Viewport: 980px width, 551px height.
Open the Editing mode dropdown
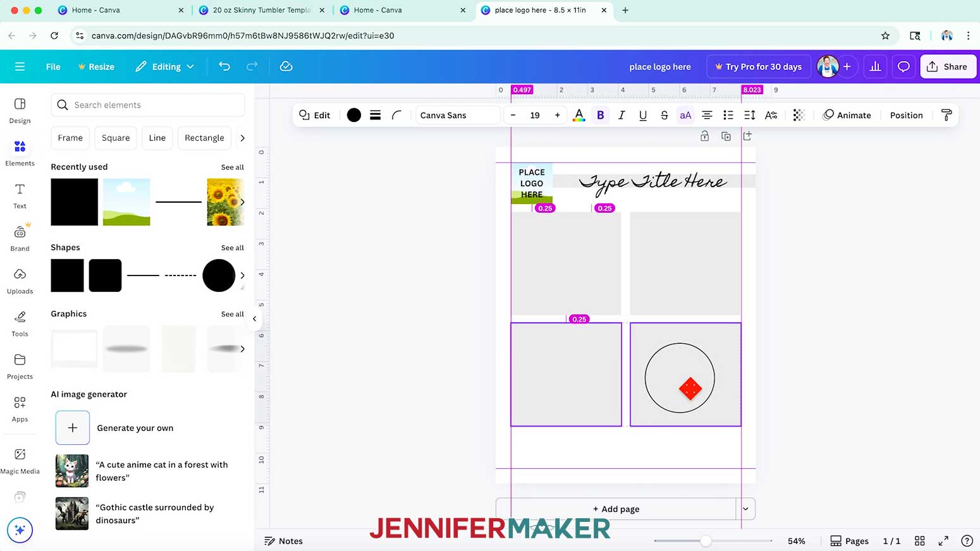164,66
